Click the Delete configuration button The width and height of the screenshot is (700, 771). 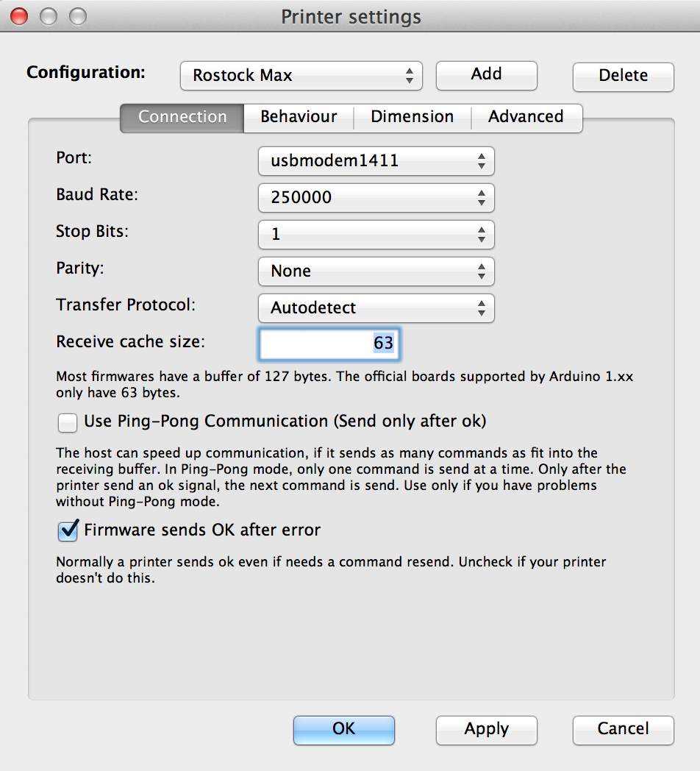tap(623, 77)
